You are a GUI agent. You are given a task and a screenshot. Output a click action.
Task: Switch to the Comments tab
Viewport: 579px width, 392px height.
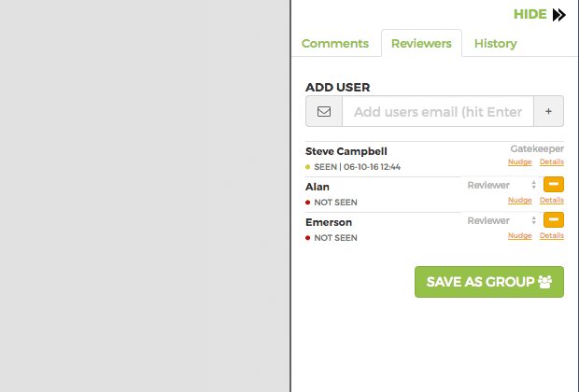tap(335, 44)
